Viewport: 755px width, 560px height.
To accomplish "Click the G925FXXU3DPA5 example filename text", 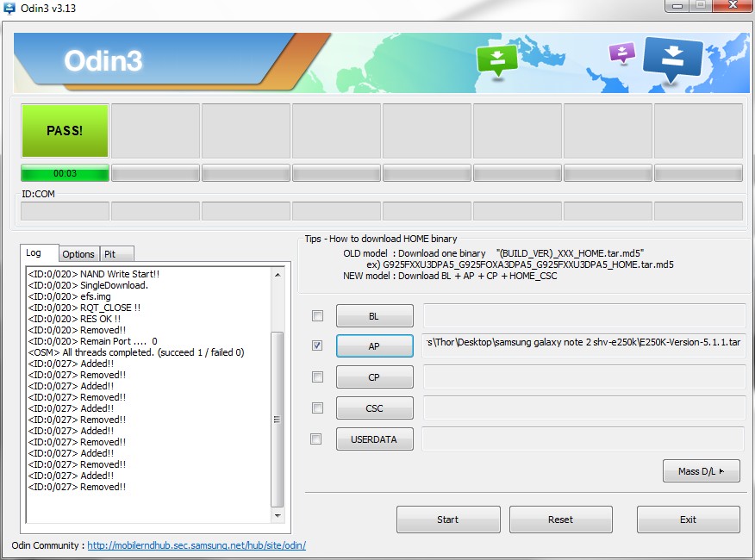I will (x=528, y=264).
